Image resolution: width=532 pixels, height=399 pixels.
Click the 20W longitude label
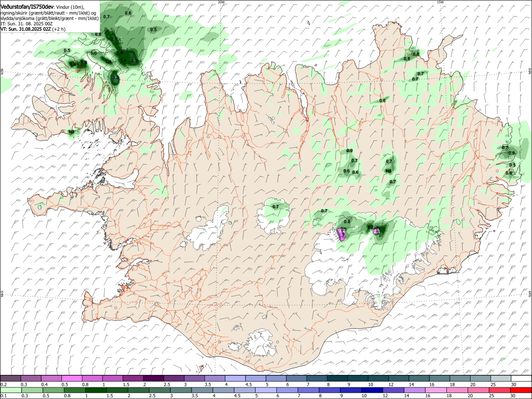click(x=221, y=2)
